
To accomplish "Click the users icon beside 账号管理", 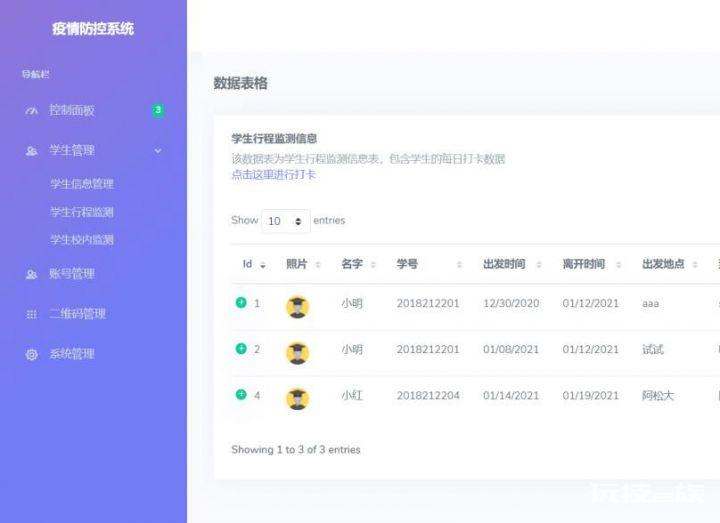I will 31,274.
